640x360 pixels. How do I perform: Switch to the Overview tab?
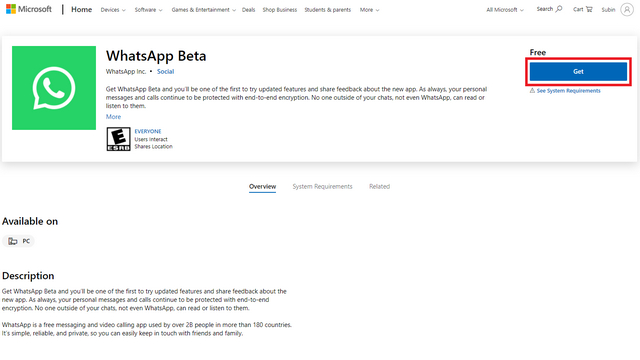tap(262, 187)
